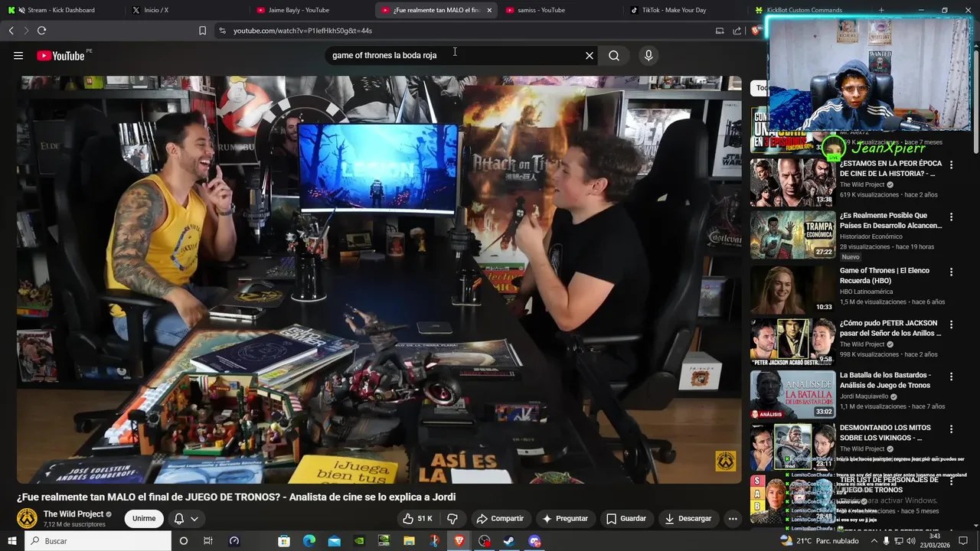Open Game of Thrones El Elenco thumbnail
Image resolution: width=980 pixels, height=551 pixels.
pyautogui.click(x=792, y=289)
